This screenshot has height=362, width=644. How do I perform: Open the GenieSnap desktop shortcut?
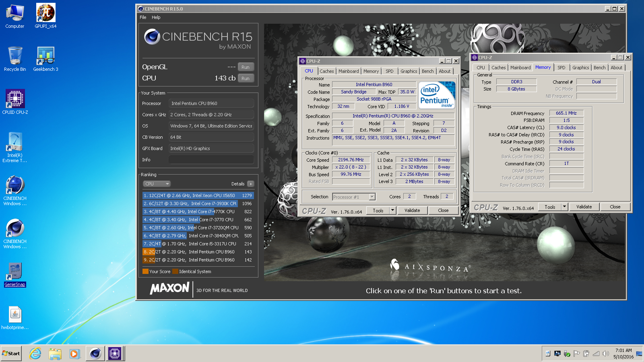[15, 275]
